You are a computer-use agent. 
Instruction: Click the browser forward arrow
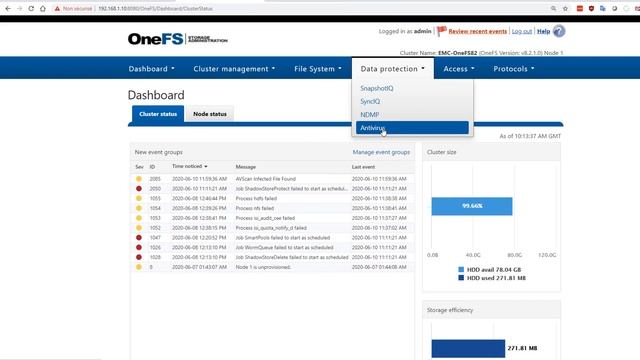click(19, 9)
